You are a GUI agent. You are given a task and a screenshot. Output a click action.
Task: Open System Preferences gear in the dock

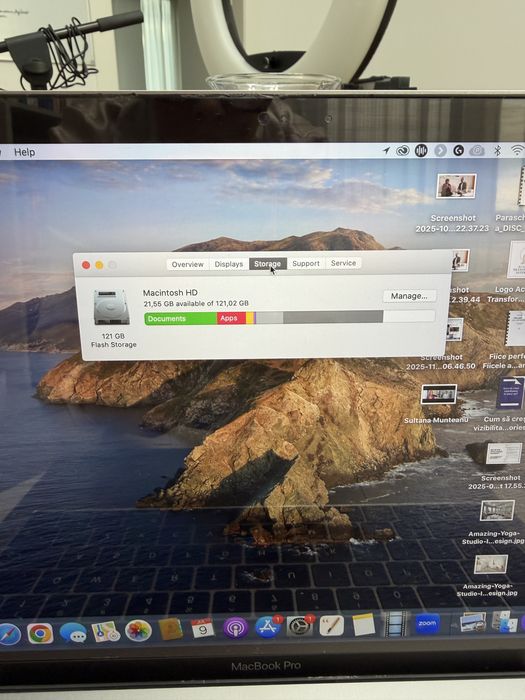[x=300, y=626]
